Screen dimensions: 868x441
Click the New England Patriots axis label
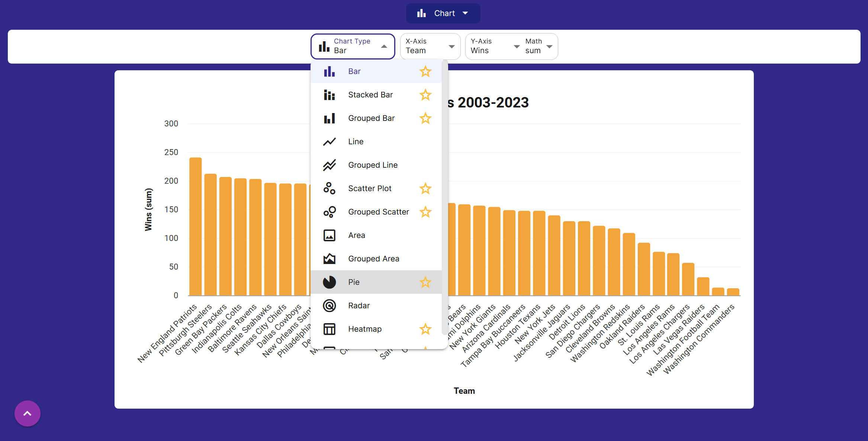tap(167, 333)
